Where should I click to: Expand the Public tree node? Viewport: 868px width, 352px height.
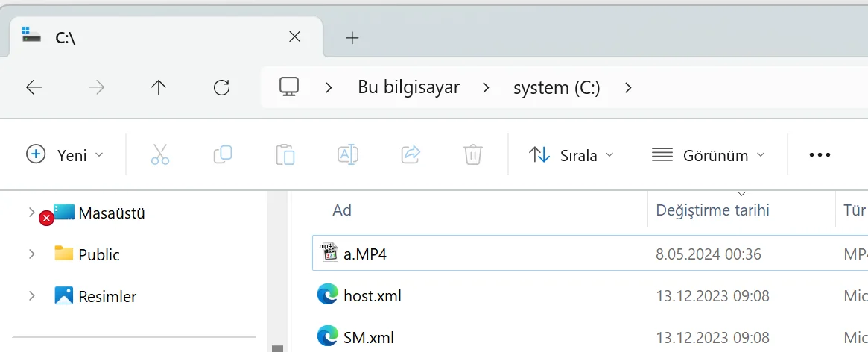coord(31,254)
